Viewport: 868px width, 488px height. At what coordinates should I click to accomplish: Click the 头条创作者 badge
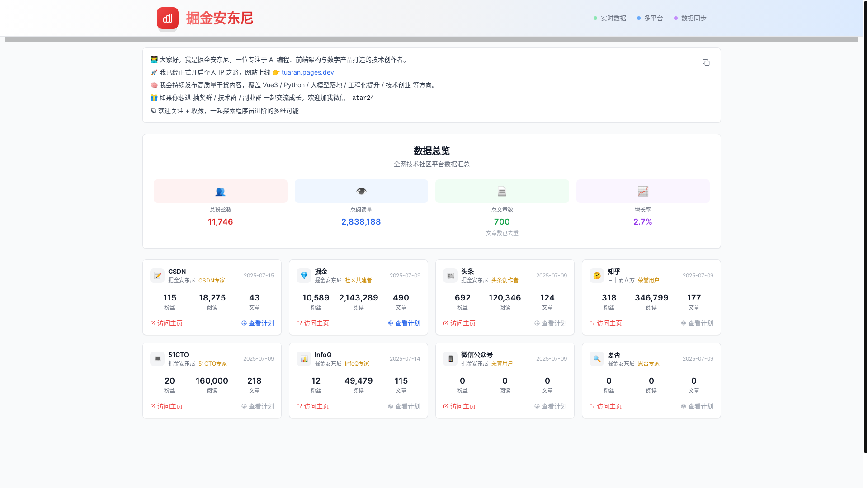(505, 281)
